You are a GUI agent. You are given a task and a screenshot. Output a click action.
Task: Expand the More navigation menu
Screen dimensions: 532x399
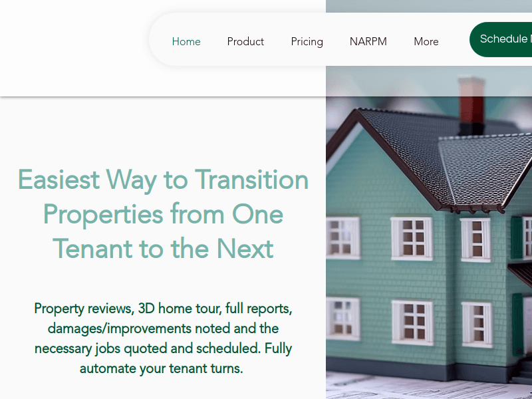(x=426, y=41)
